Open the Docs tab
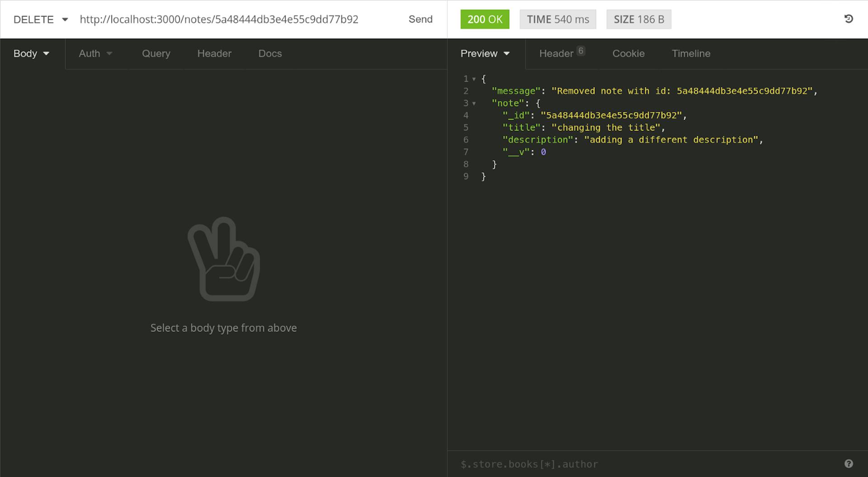The width and height of the screenshot is (868, 477). (x=270, y=54)
